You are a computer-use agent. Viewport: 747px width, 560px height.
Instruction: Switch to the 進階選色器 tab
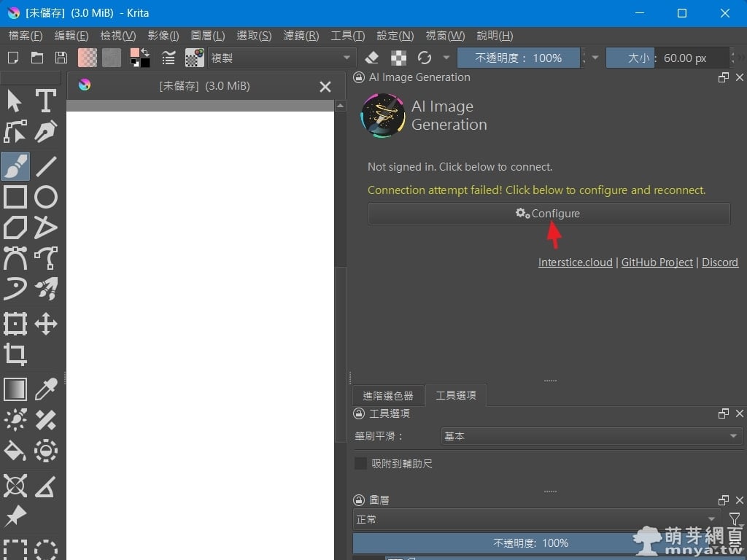pos(387,395)
